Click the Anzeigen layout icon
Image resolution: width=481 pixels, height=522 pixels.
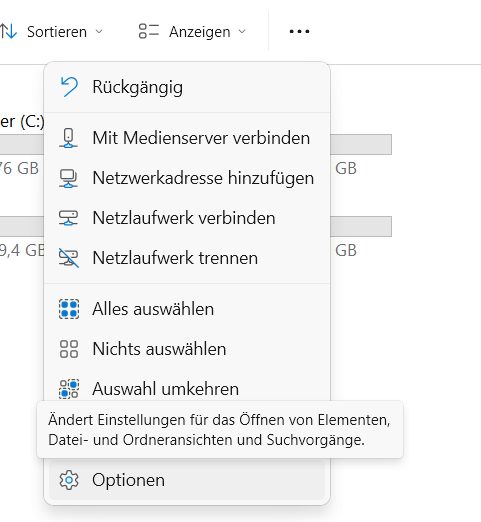149,31
